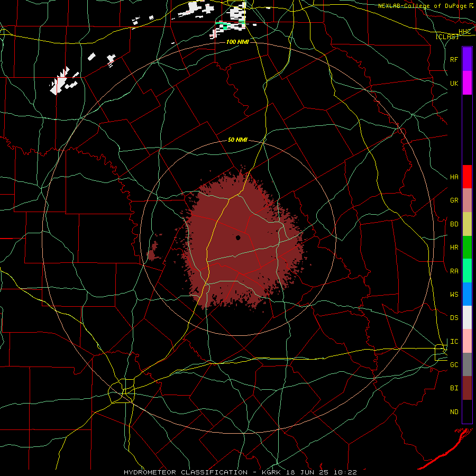Click the ND black legend swatch
Image resolution: width=476 pixels, height=476 pixels.
[467, 411]
